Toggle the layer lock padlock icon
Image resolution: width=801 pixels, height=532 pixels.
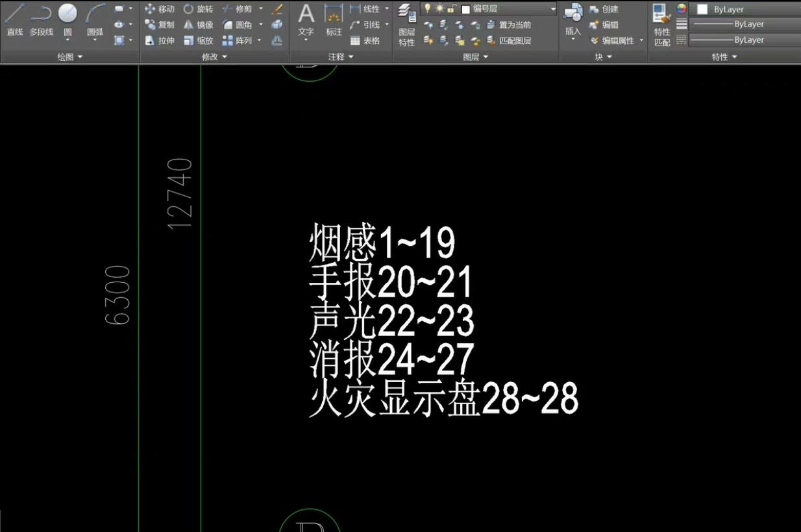click(x=451, y=8)
